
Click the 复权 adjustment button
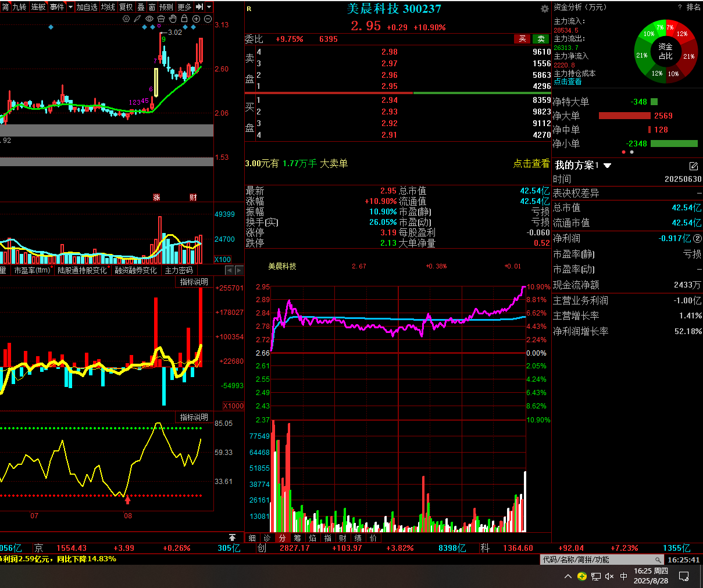click(x=126, y=7)
